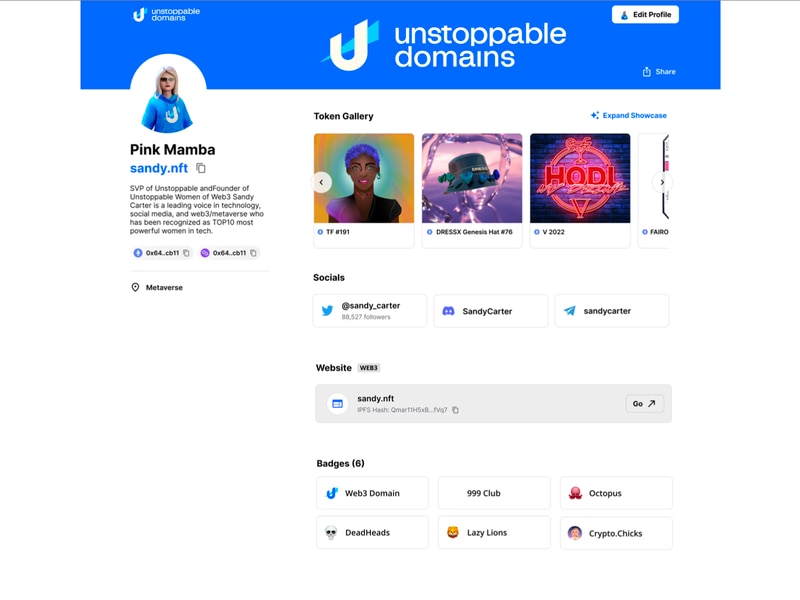Select the Crypto.Chicks badge
This screenshot has width=800, height=600.
[x=616, y=533]
